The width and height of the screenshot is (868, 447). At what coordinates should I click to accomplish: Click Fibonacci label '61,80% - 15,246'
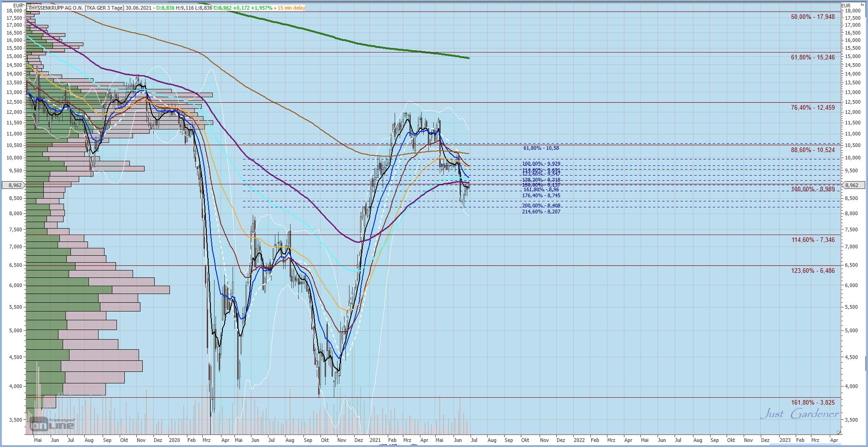click(813, 58)
